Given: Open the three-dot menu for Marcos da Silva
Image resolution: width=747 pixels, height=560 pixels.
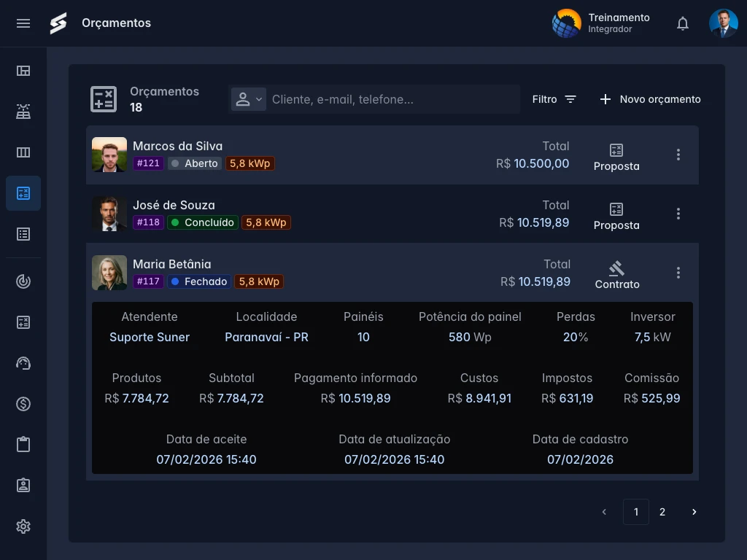Looking at the screenshot, I should point(678,155).
